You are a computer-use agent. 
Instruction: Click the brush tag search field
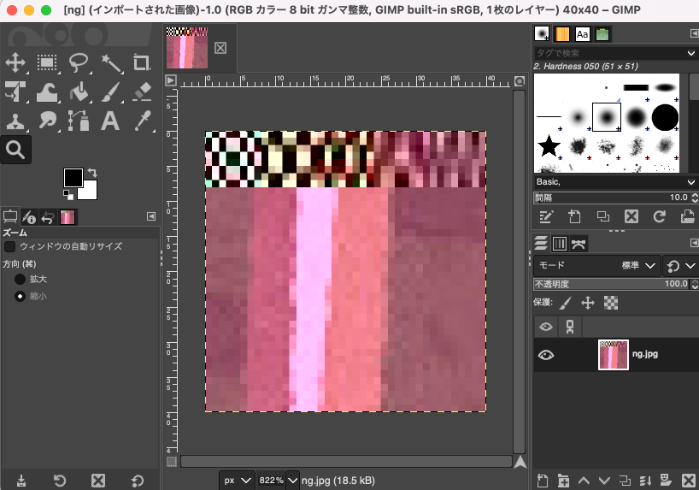tap(609, 53)
